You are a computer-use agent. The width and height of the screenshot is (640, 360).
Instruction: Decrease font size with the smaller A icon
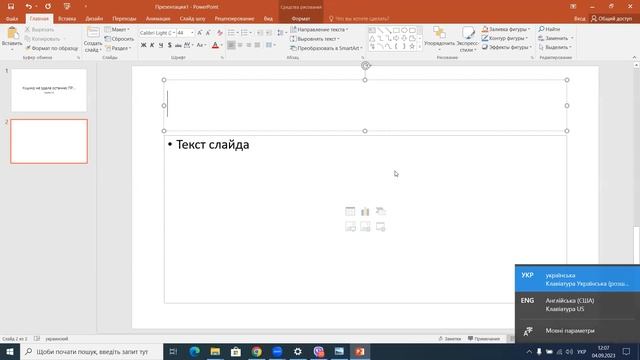[x=208, y=33]
